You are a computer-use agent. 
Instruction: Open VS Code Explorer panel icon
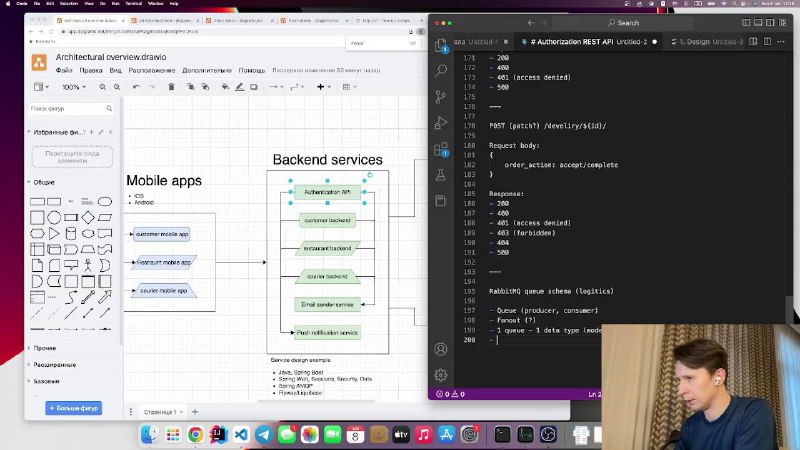(x=441, y=45)
